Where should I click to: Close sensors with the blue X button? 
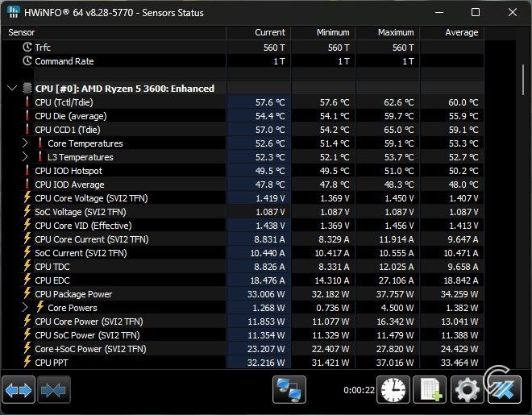click(504, 389)
